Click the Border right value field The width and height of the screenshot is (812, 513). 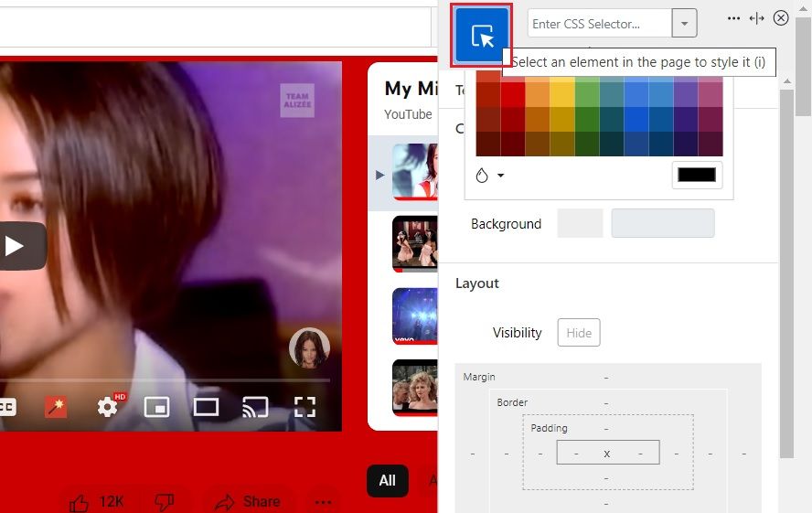point(710,454)
